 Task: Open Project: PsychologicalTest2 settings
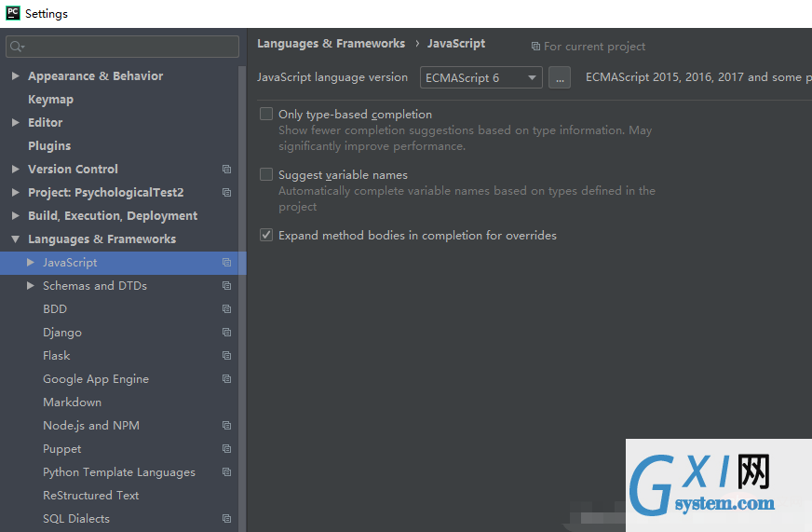[105, 193]
